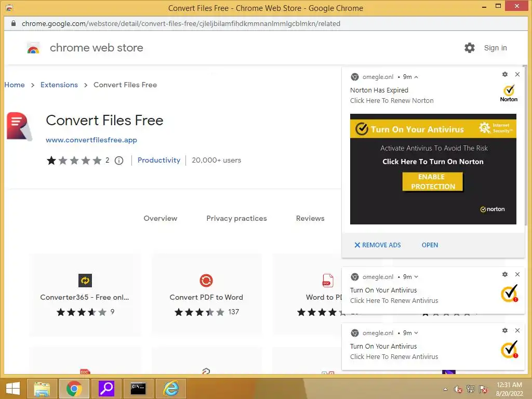This screenshot has height=399, width=532.
Task: Click the taskbar clock 12:31 AM
Action: click(x=509, y=389)
